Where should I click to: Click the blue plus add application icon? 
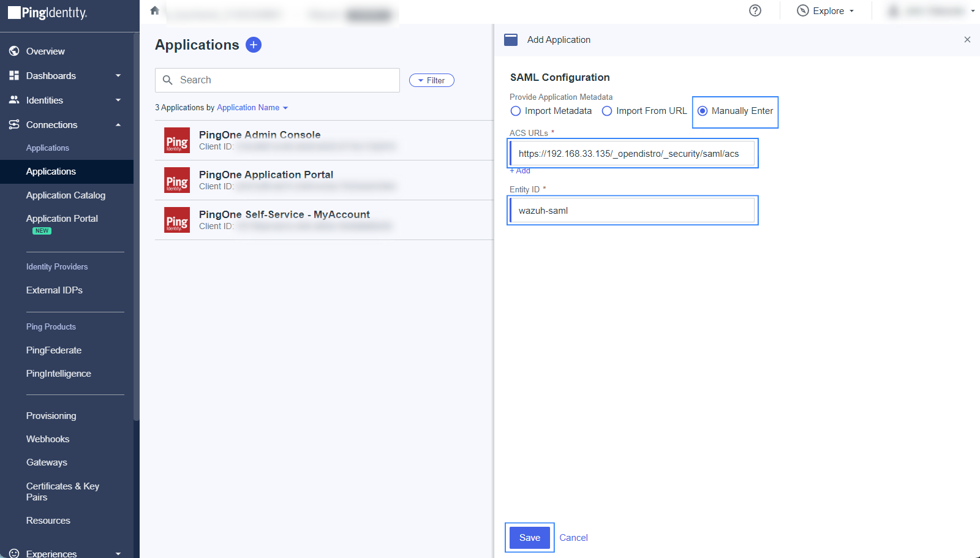click(x=254, y=45)
